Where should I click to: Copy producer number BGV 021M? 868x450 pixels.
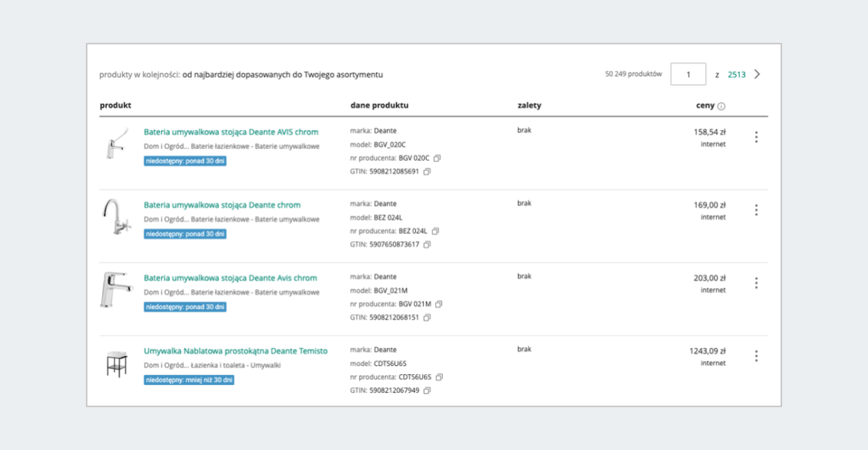tap(439, 304)
